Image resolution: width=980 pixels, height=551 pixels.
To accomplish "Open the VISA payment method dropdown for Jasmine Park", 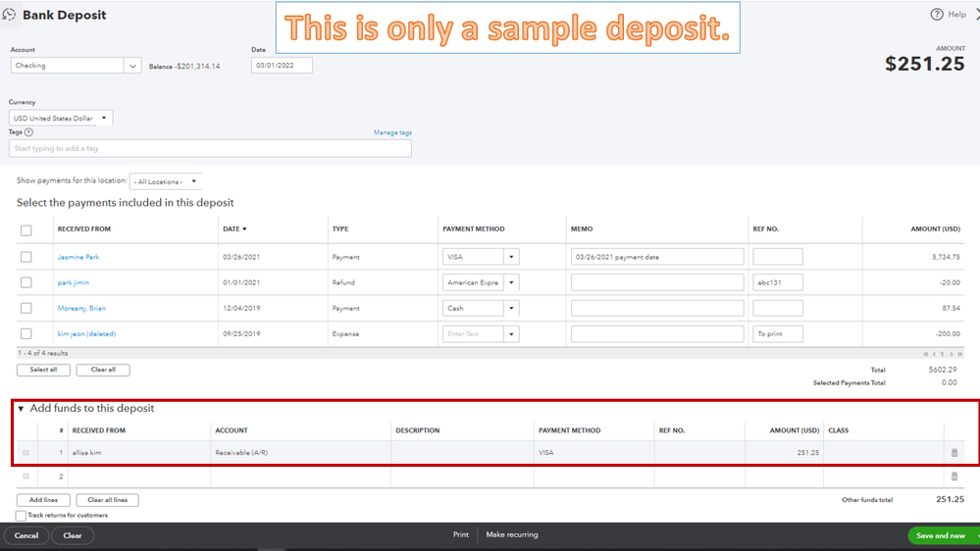I will point(511,257).
